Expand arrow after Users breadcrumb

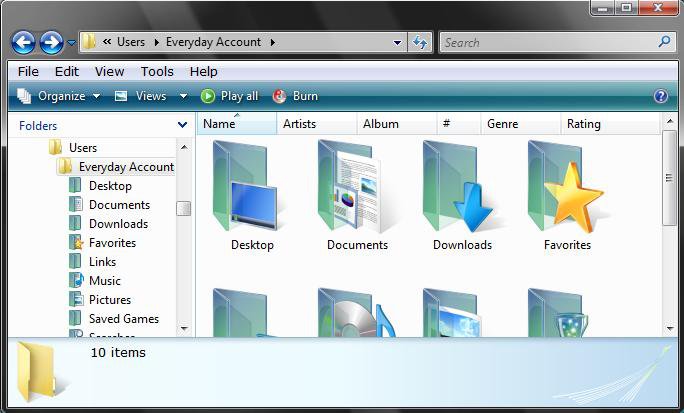[156, 42]
